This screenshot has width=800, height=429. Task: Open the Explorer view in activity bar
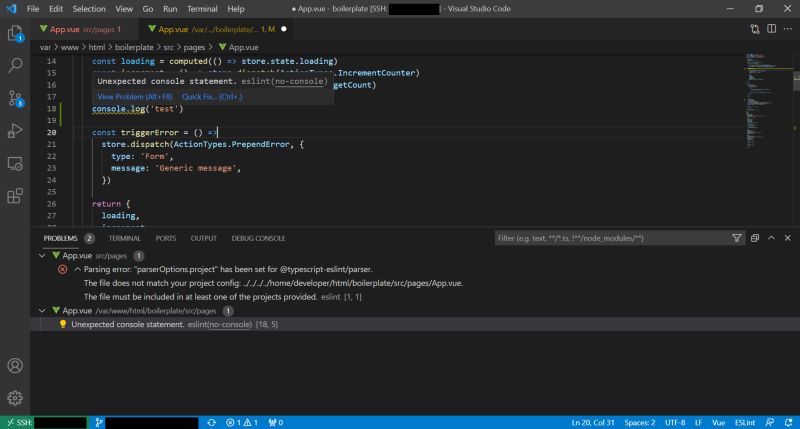click(15, 34)
